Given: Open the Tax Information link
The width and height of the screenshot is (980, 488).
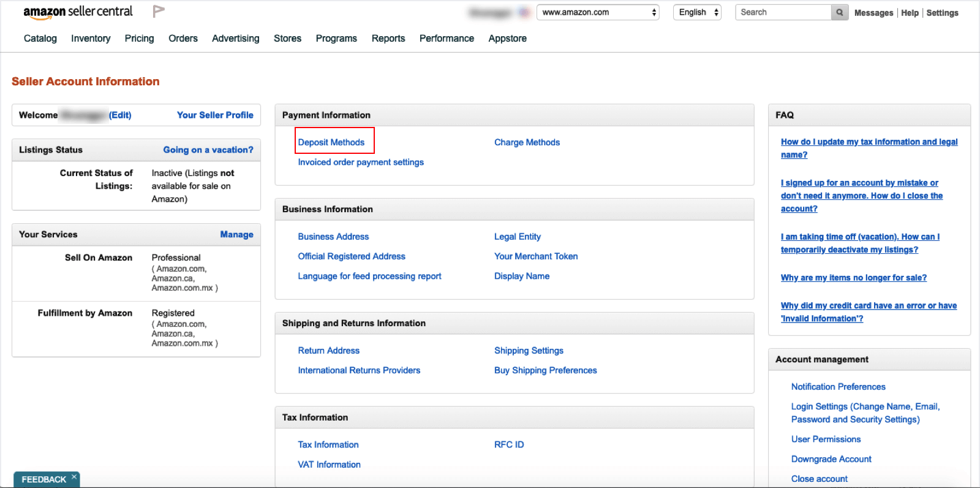Looking at the screenshot, I should point(328,444).
